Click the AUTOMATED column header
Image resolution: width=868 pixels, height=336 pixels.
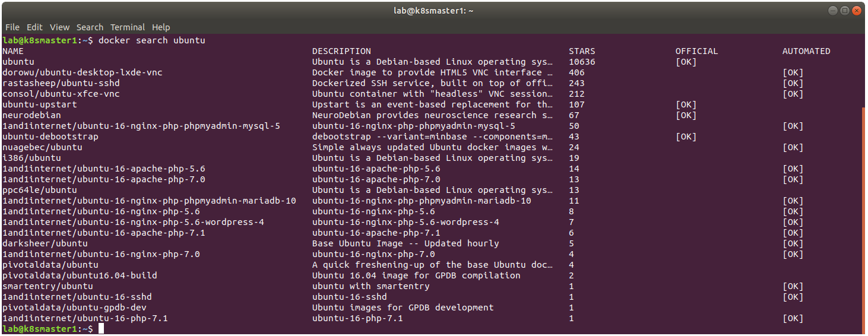point(806,51)
